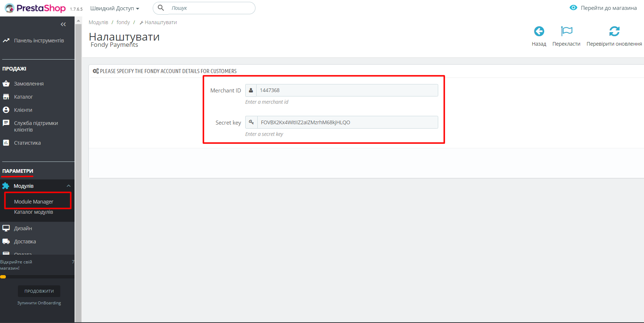
Task: Click Налаштувати breadcrumb link
Action: (160, 22)
